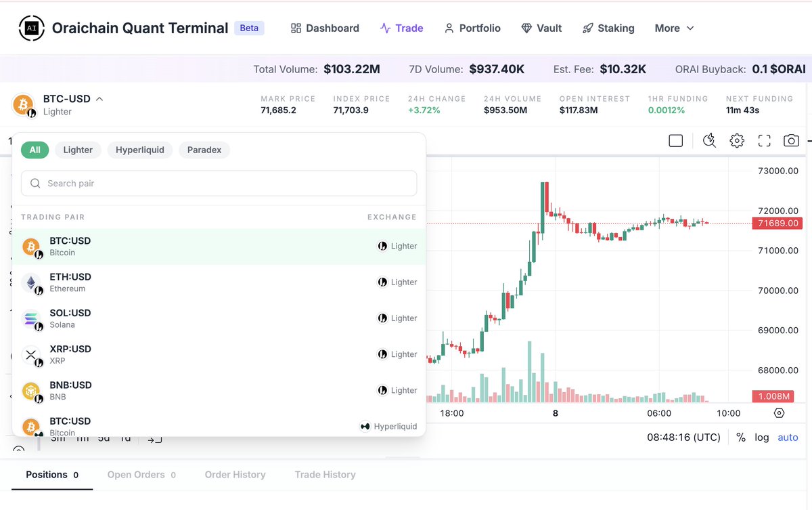This screenshot has width=812, height=510.
Task: Open the Trade History tab
Action: tap(325, 475)
